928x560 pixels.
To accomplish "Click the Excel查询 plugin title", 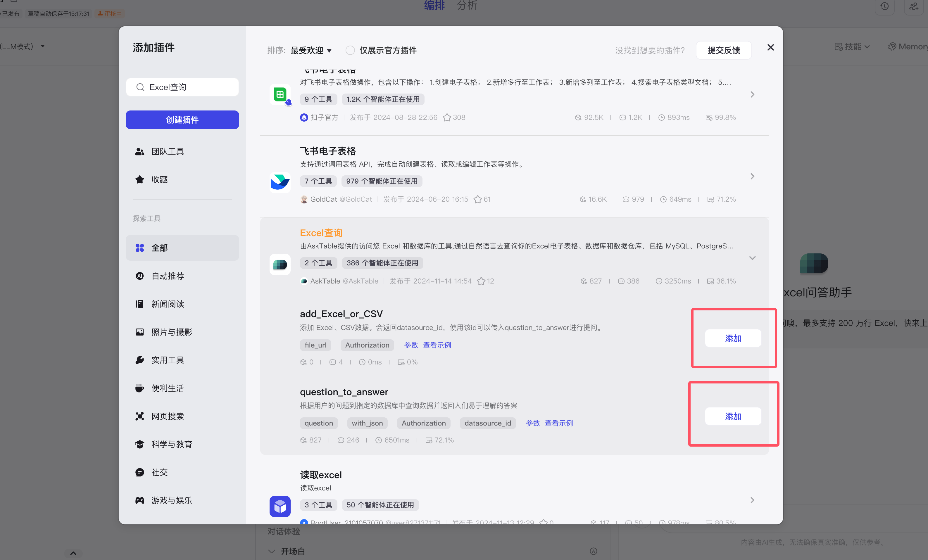I will click(321, 233).
